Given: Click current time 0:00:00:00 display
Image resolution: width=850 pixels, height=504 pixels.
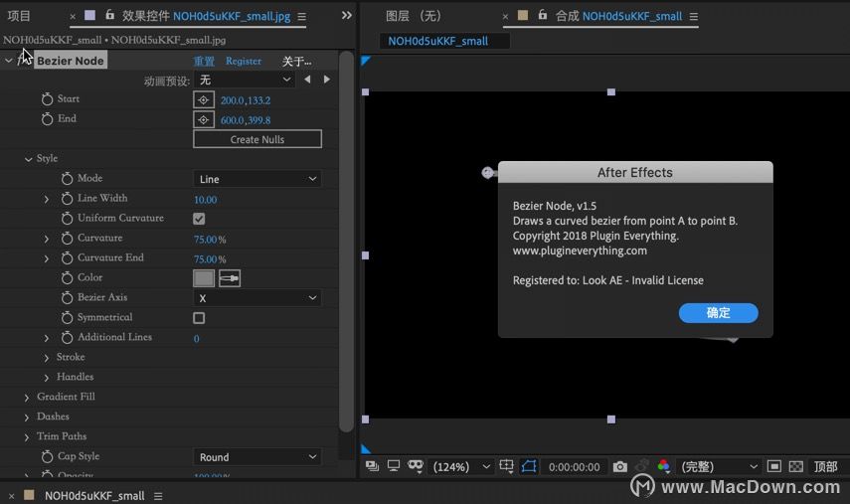Looking at the screenshot, I should tap(574, 466).
